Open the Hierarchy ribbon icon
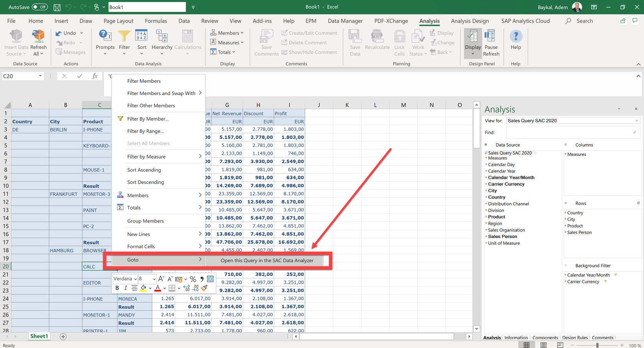This screenshot has width=644, height=348. 162,36
